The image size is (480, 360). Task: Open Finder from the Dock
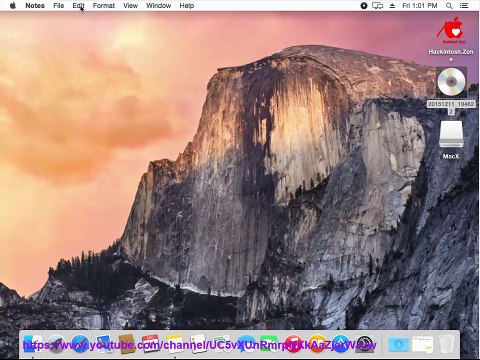click(32, 344)
